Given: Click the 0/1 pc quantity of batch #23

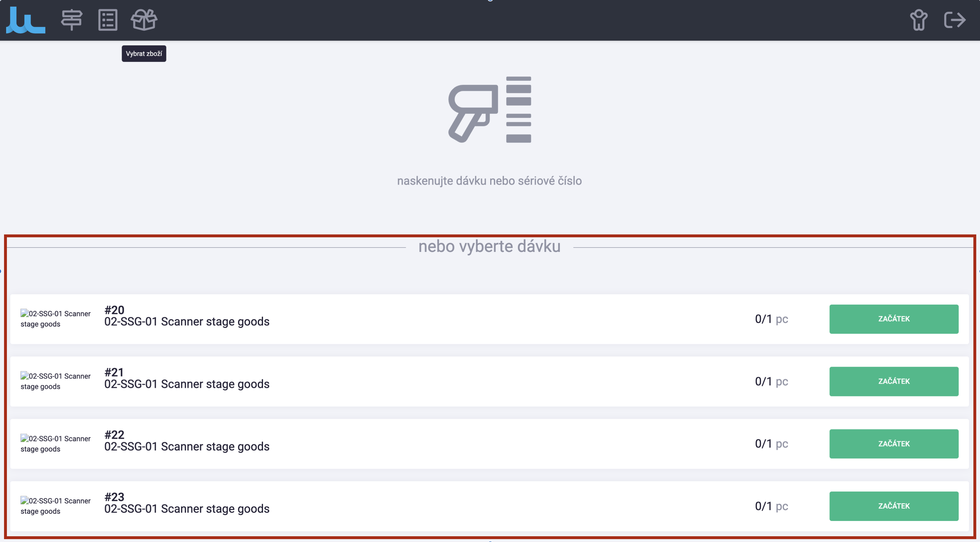Looking at the screenshot, I should [x=771, y=506].
